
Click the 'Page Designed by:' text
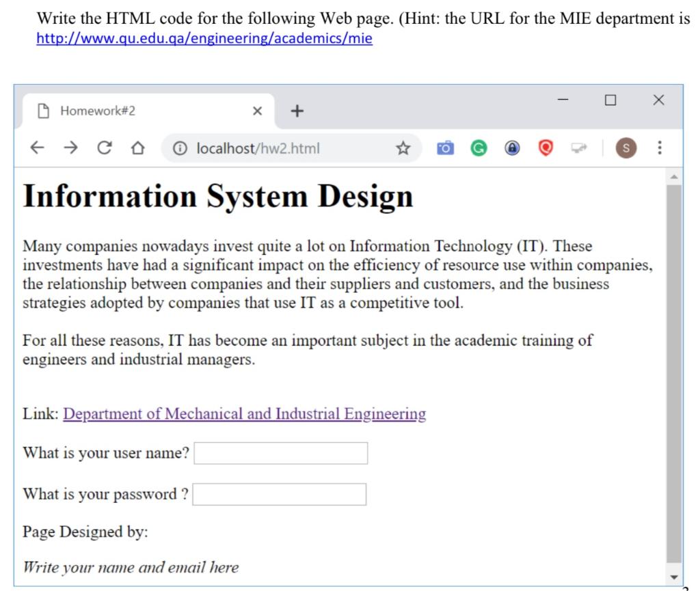(x=85, y=532)
